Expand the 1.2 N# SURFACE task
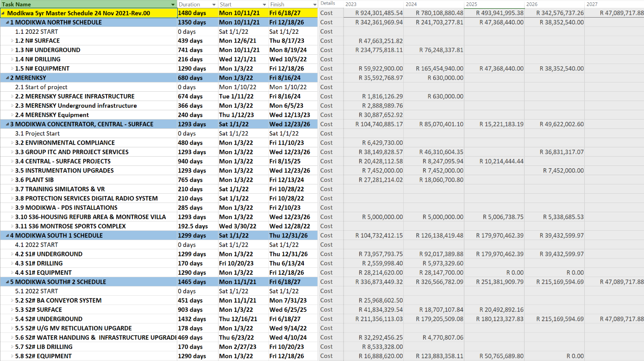Viewport: 644px width, 361px height. (x=12, y=41)
